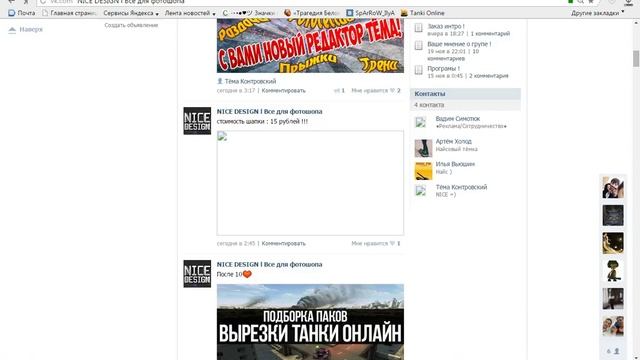Image resolution: width=640 pixels, height=360 pixels.
Task: Click post text стоимость шапки : 15 рублей !!!
Action: click(x=262, y=121)
